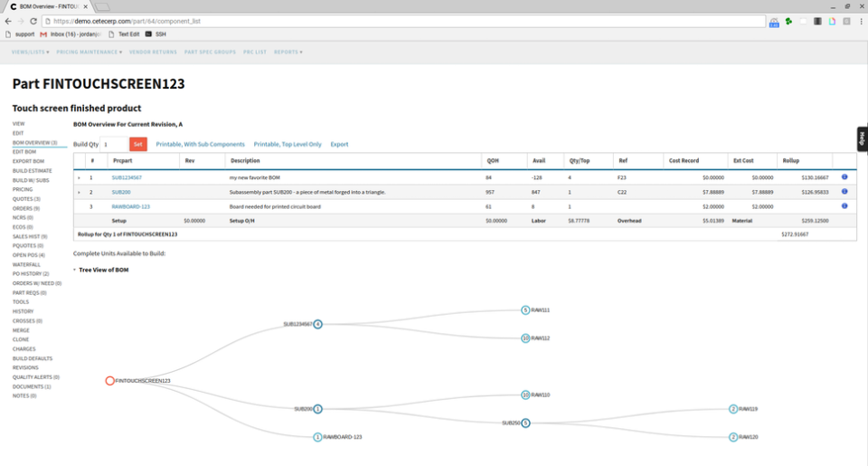The image size is (868, 466).
Task: Open PO History (2) in the sidebar
Action: (31, 274)
